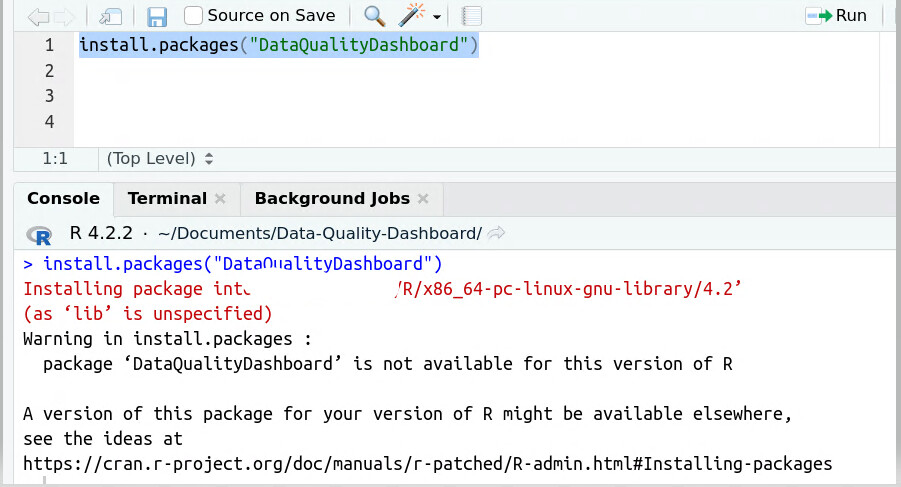The width and height of the screenshot is (901, 487).
Task: Select the Console tab
Action: (63, 198)
